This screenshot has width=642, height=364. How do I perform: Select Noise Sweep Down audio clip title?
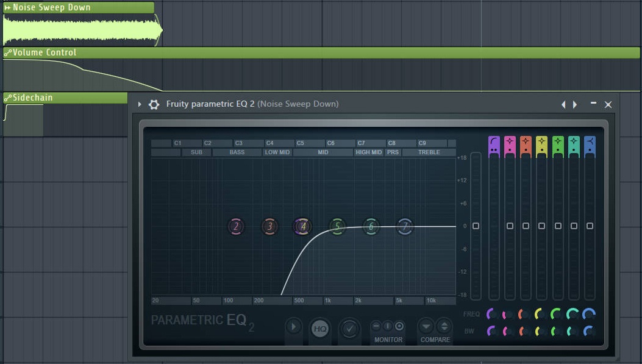tap(52, 7)
